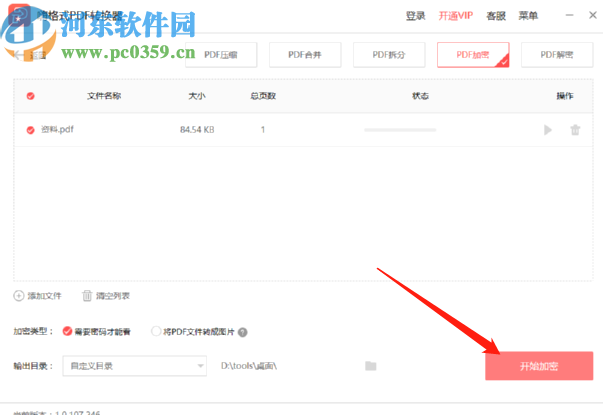Click the 大小 column header
Viewport: 603px width, 415px height.
197,96
